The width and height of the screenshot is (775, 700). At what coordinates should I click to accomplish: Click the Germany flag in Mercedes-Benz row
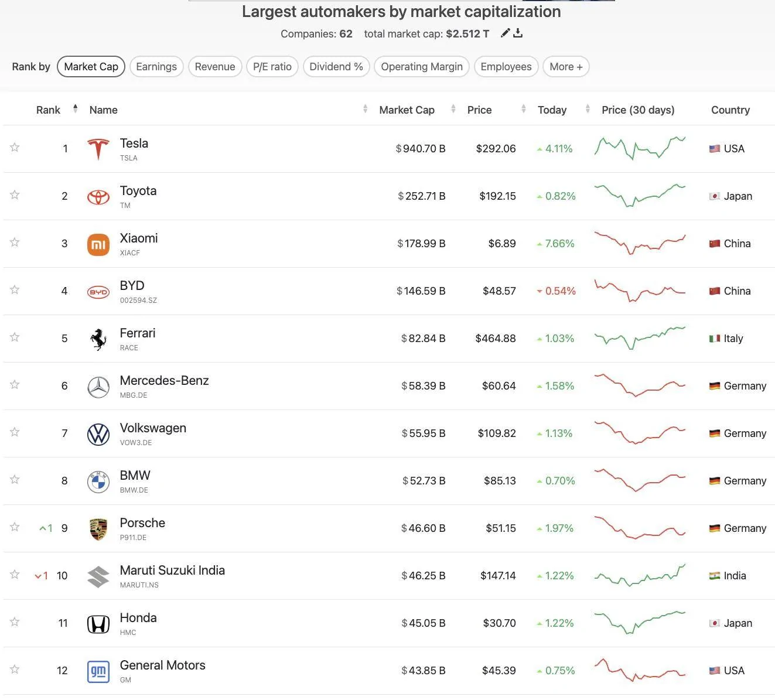pyautogui.click(x=715, y=386)
